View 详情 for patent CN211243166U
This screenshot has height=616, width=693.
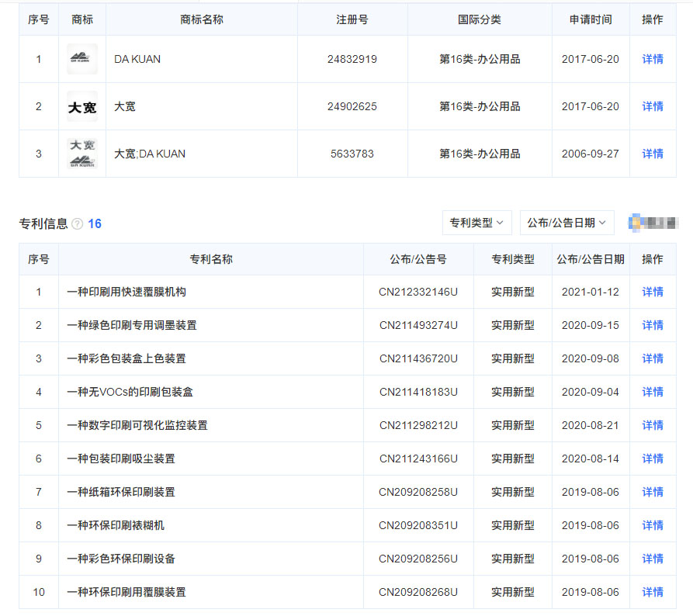pos(652,459)
